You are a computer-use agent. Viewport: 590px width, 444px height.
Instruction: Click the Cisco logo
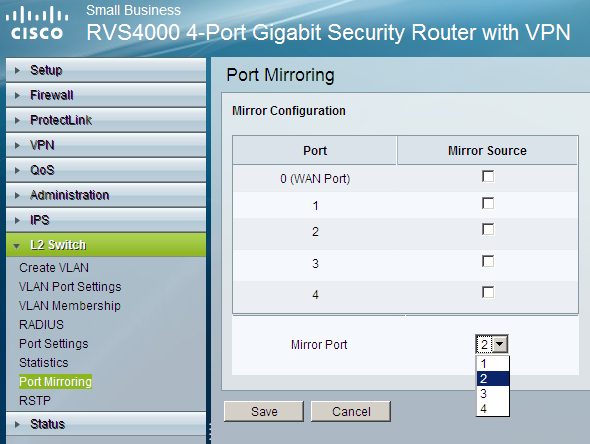36,23
